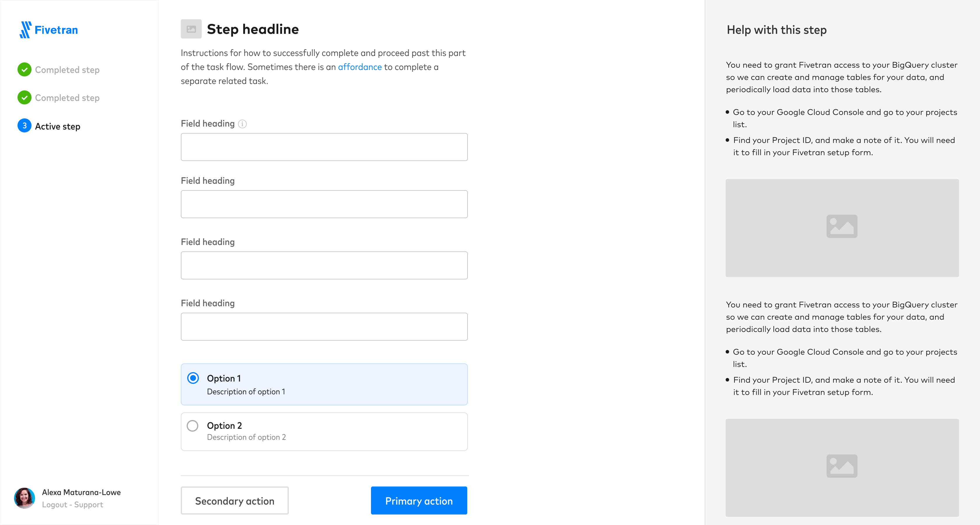Click the blue number 3 step badge

point(24,126)
